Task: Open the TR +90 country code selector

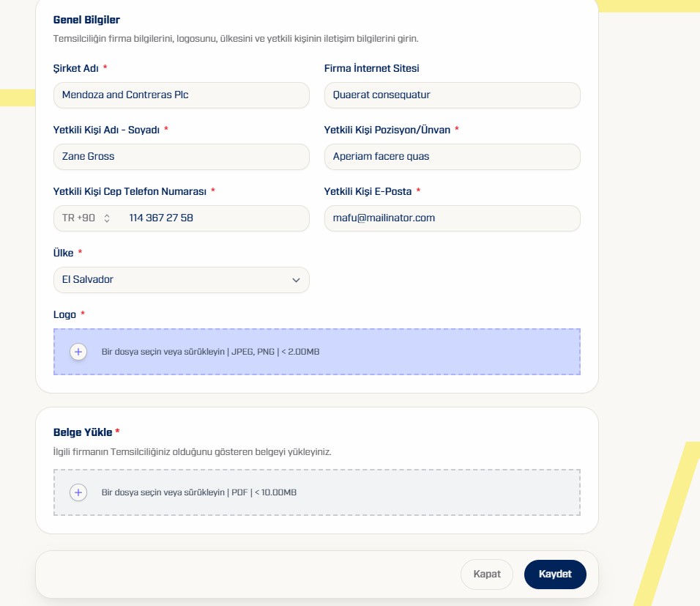Action: [x=86, y=218]
